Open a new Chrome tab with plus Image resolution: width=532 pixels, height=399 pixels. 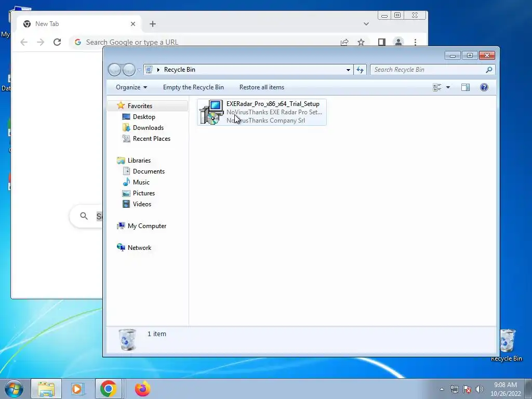(x=153, y=24)
